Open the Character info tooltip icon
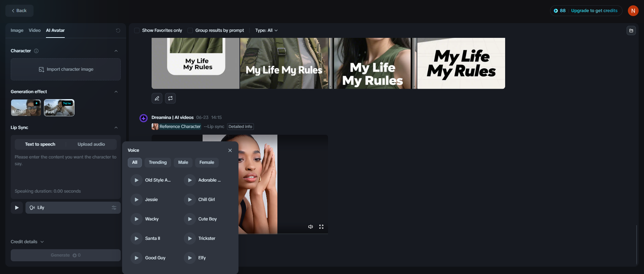This screenshot has width=644, height=274. (36, 51)
